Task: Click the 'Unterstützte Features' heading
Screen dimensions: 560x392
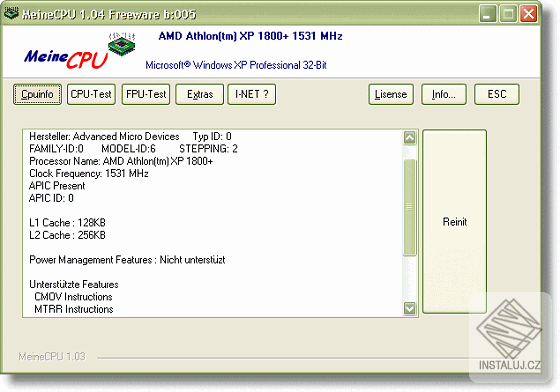Action: point(74,285)
